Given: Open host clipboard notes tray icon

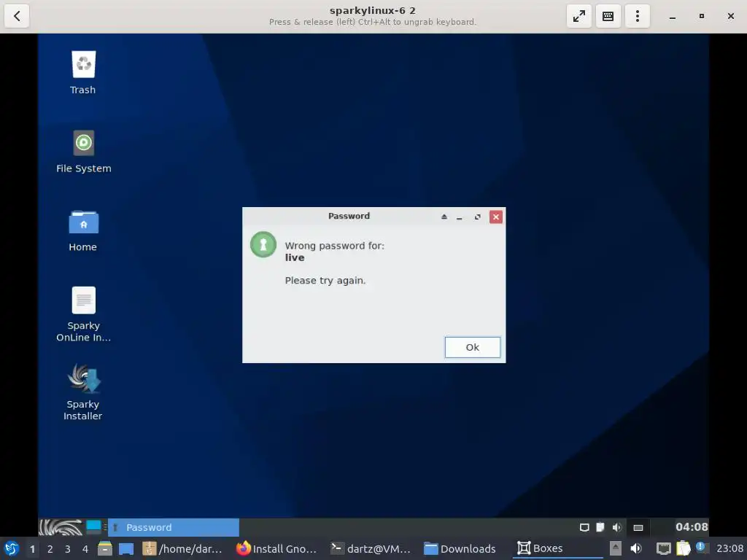Looking at the screenshot, I should pos(683,548).
